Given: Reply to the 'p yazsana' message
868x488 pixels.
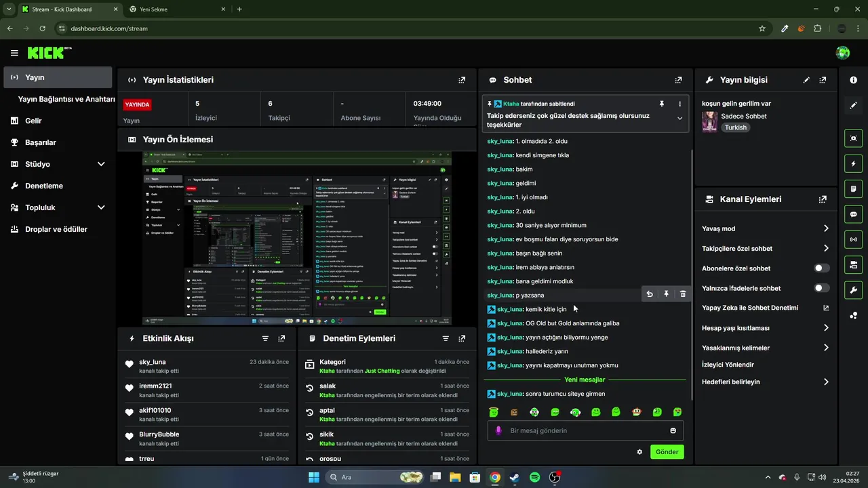Looking at the screenshot, I should (650, 294).
